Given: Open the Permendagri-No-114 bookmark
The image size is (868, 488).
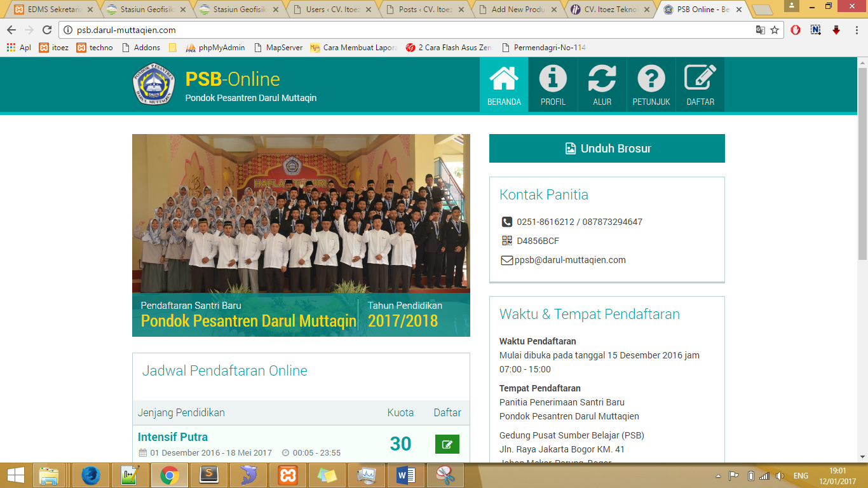Looking at the screenshot, I should point(545,47).
